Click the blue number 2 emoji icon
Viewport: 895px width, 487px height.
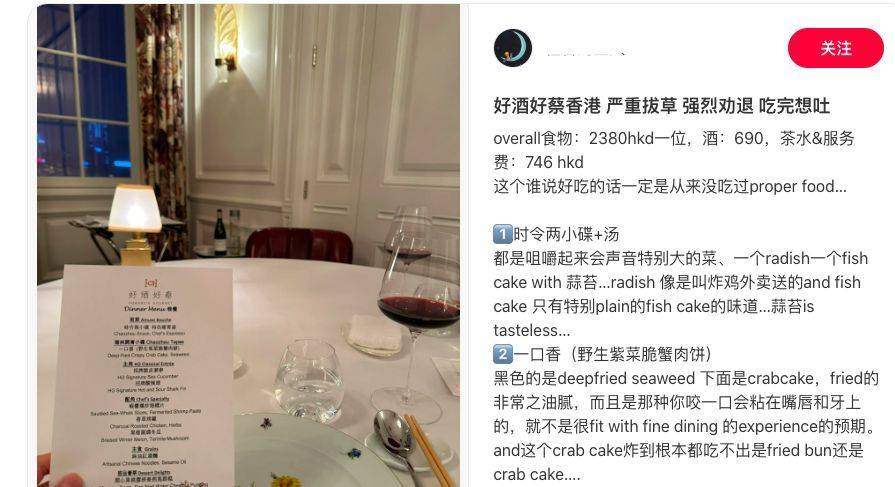pyautogui.click(x=503, y=354)
